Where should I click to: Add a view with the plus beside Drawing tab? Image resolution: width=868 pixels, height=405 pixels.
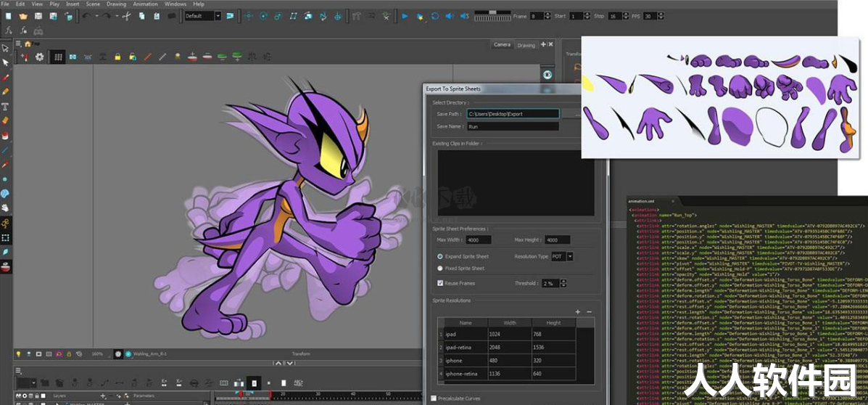(x=544, y=44)
